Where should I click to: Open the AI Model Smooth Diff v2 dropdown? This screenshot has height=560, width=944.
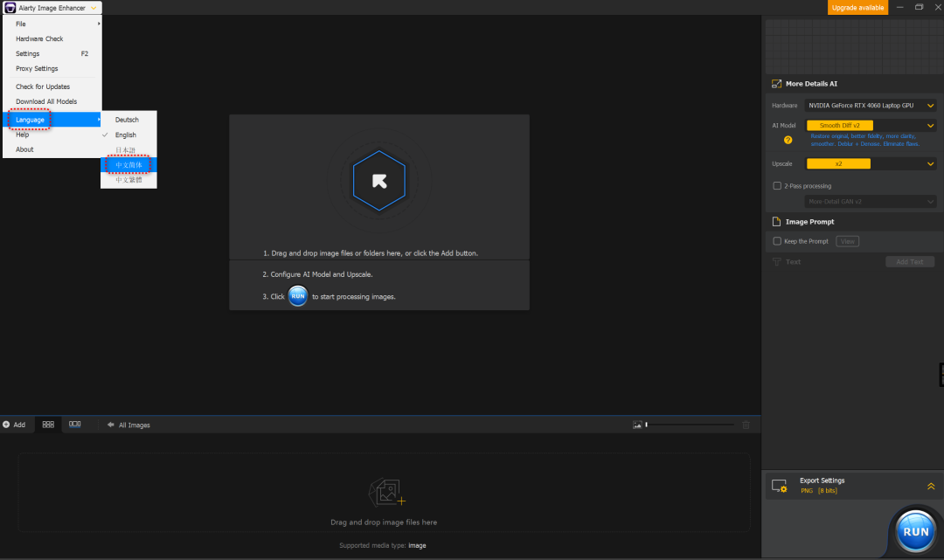point(871,126)
